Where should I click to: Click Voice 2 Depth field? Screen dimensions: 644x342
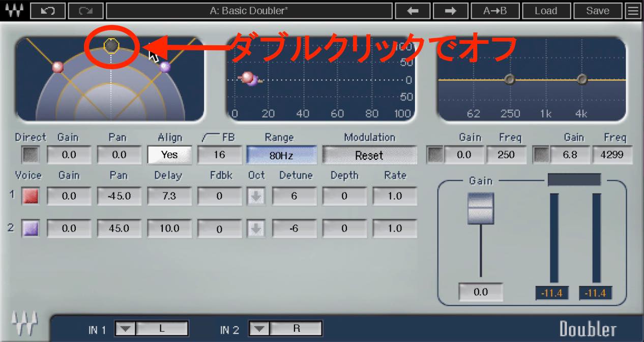pyautogui.click(x=344, y=229)
